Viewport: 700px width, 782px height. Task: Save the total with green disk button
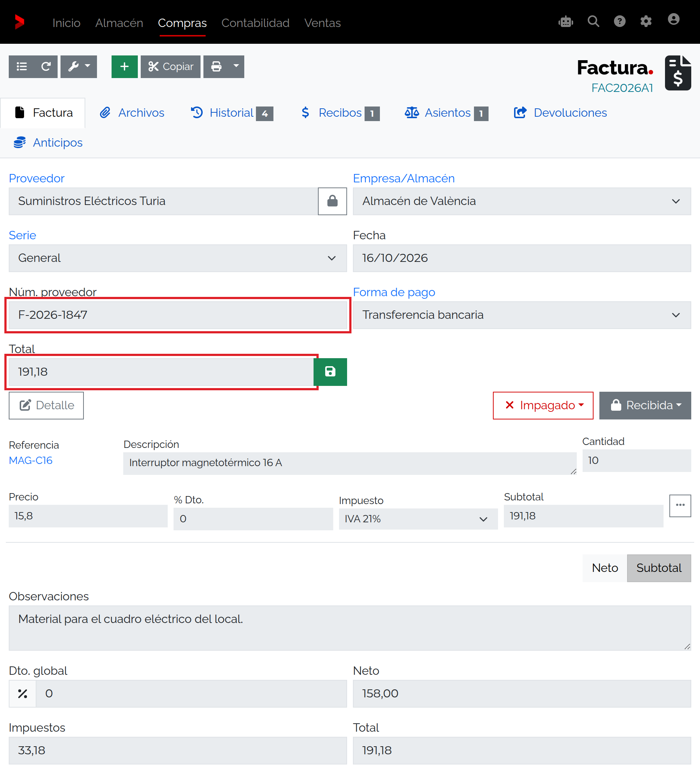point(330,372)
